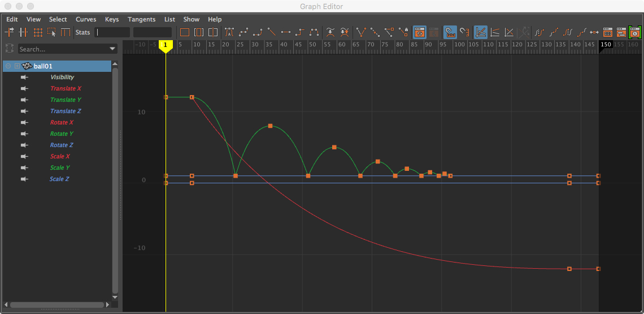The image size is (644, 314).
Task: Set Linear tangents using the toolbar icon
Action: point(272,32)
